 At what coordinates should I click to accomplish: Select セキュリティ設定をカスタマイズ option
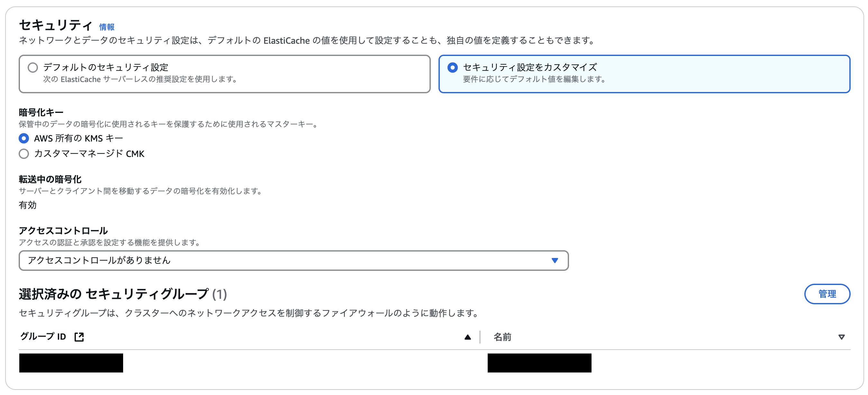pyautogui.click(x=453, y=68)
